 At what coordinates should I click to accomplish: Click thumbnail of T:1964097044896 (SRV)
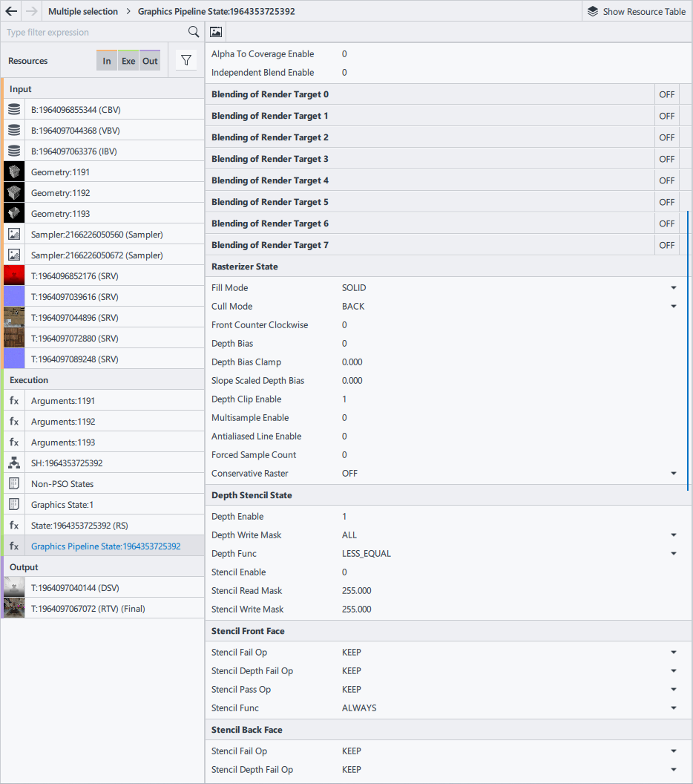pyautogui.click(x=14, y=318)
